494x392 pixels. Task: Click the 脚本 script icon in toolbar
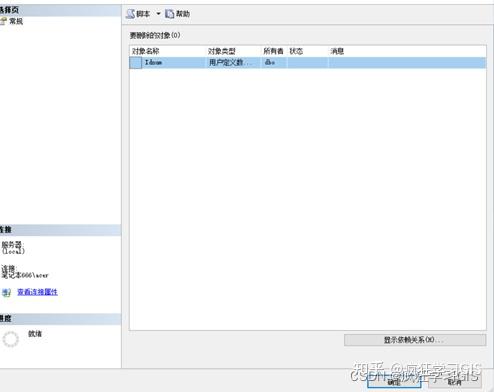click(x=130, y=14)
